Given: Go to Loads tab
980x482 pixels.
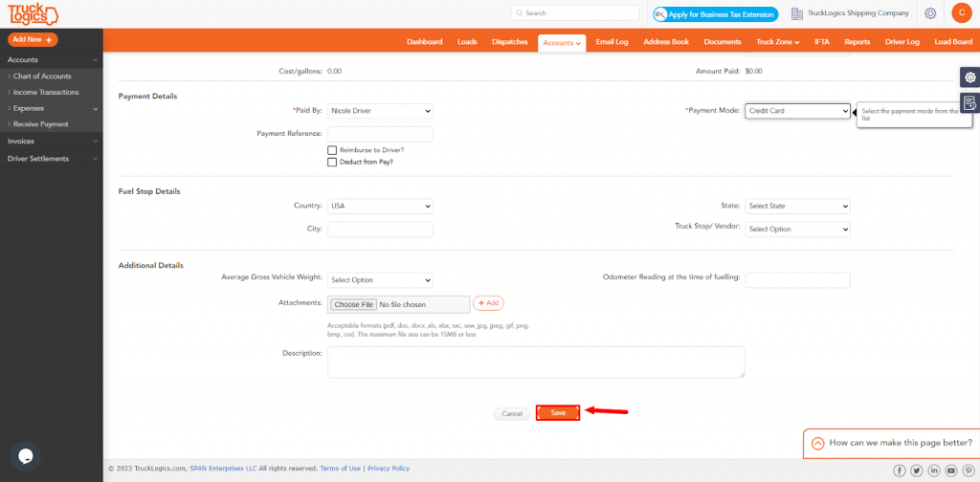Looking at the screenshot, I should click(x=467, y=42).
